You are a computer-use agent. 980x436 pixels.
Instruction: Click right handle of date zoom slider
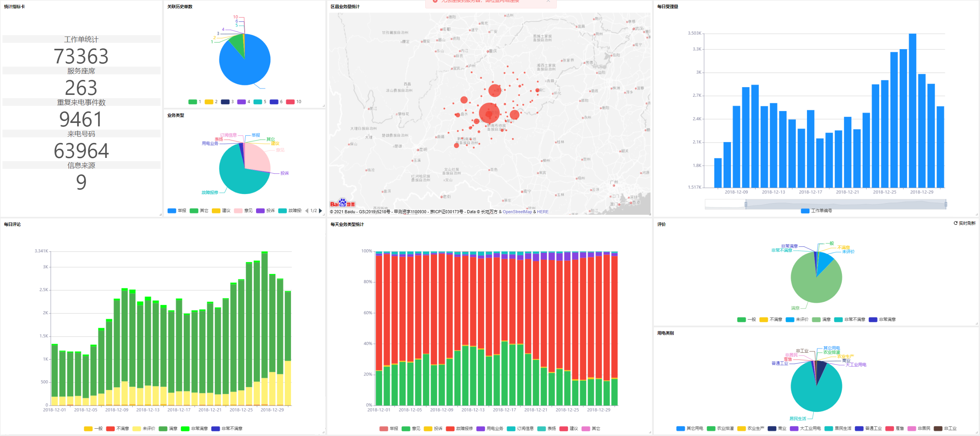click(946, 204)
